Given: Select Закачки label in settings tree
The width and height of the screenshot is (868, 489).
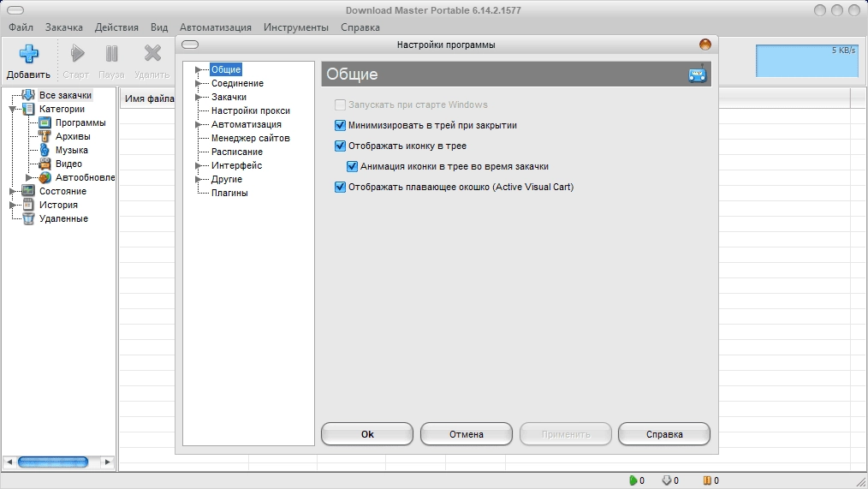Looking at the screenshot, I should tap(229, 97).
